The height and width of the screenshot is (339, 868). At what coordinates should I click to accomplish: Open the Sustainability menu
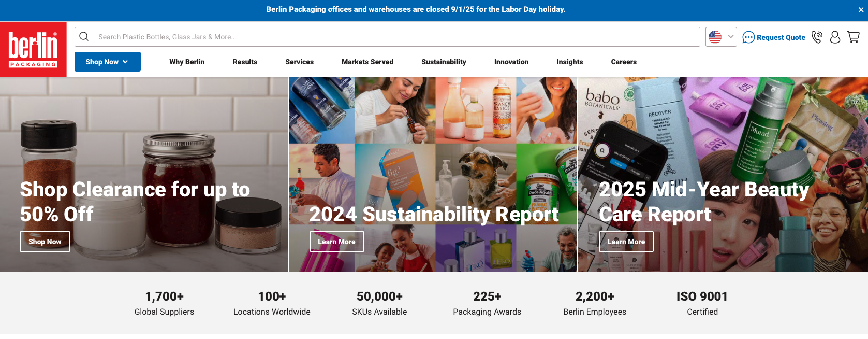[x=444, y=62]
